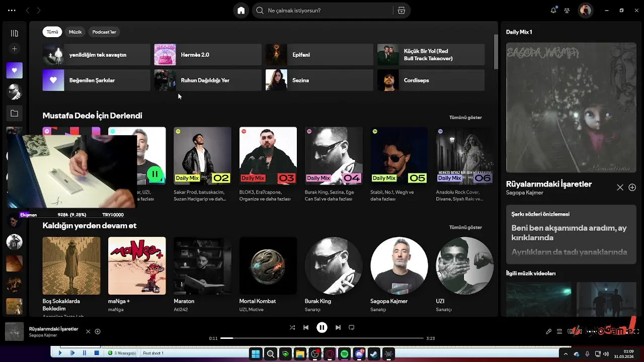Viewport: 644px width, 362px height.
Task: Pause Daily Mix 01 via green button
Action: [154, 174]
